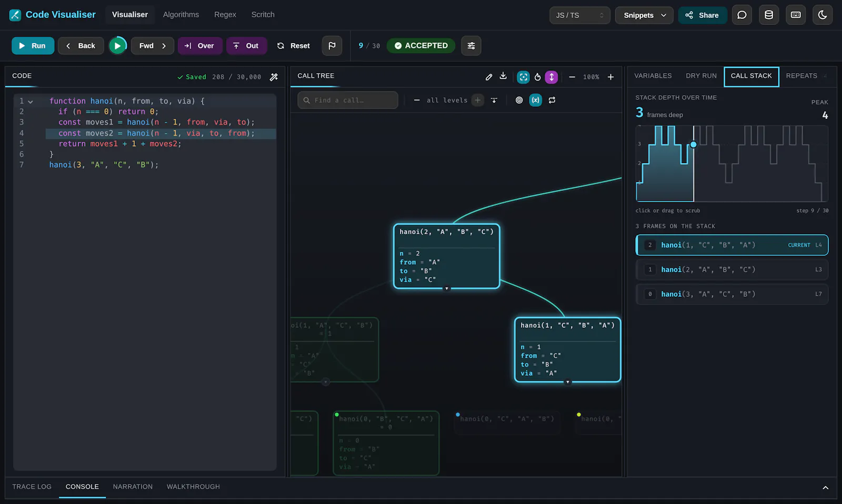Open the database storage icon

point(769,15)
